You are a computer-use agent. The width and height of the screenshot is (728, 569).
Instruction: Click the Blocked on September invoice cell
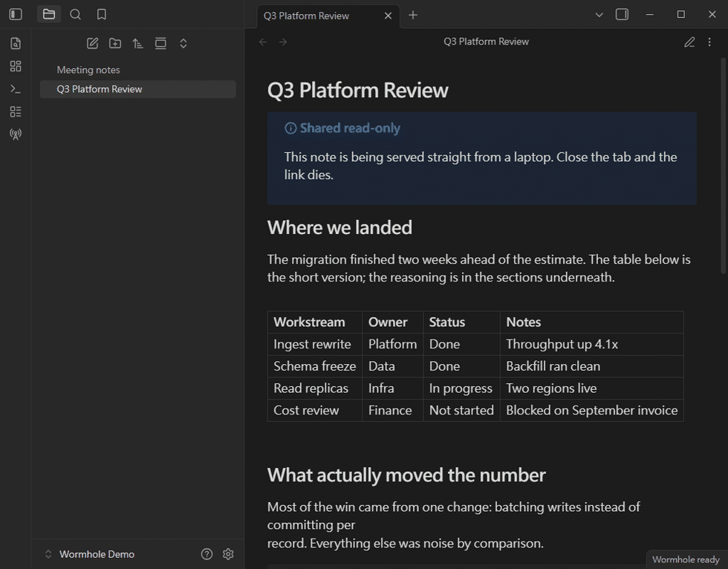(x=591, y=410)
